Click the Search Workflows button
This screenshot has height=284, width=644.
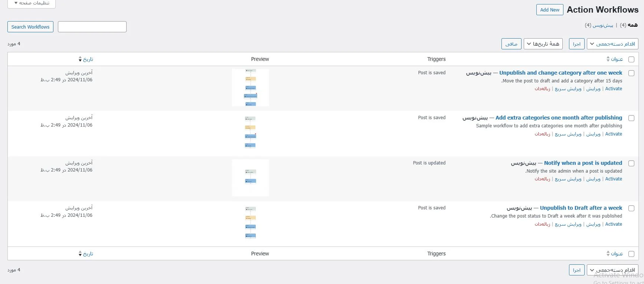tap(30, 27)
